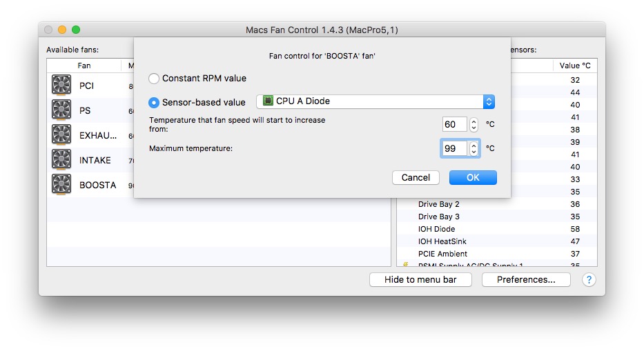Click the PCI fan icon
This screenshot has height=351, width=644.
click(x=61, y=85)
